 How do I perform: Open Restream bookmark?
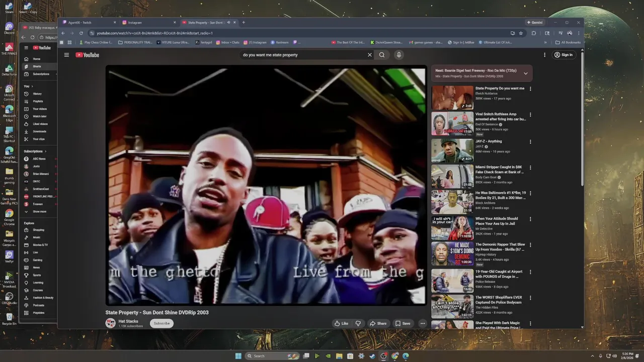coord(280,42)
